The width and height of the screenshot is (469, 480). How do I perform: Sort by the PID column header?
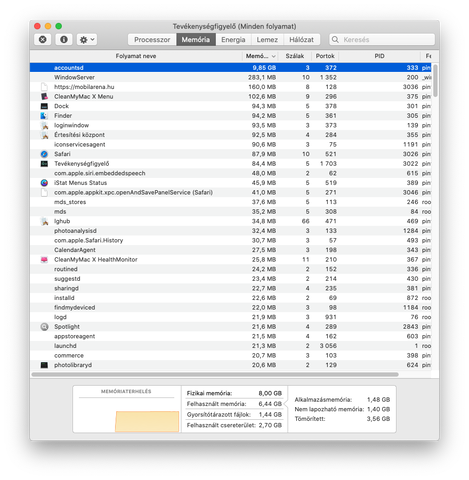point(379,56)
